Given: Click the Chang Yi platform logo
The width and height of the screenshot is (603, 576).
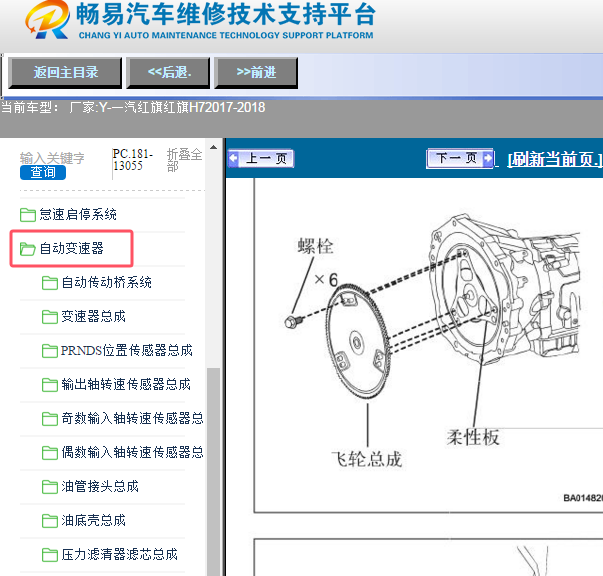Looking at the screenshot, I should click(x=47, y=19).
